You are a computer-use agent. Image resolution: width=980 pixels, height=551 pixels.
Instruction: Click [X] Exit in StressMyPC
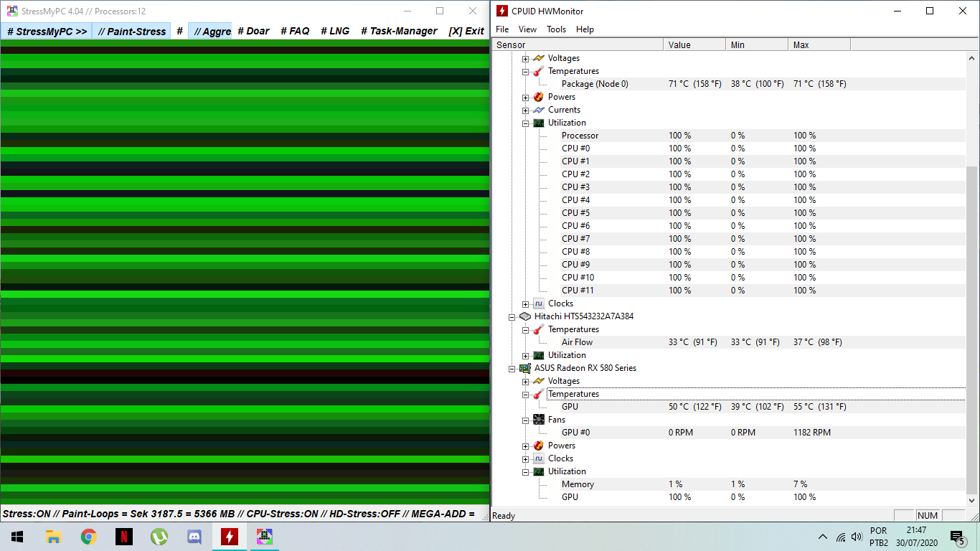[466, 31]
